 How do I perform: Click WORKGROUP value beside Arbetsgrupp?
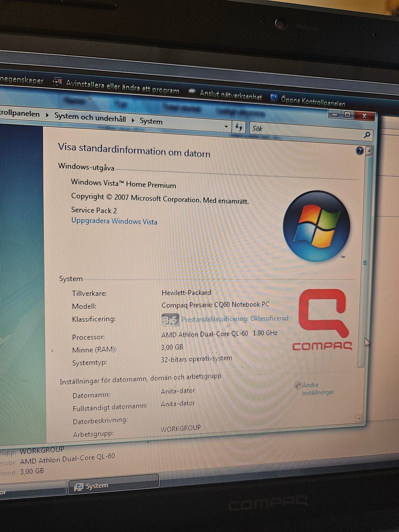[x=181, y=428]
